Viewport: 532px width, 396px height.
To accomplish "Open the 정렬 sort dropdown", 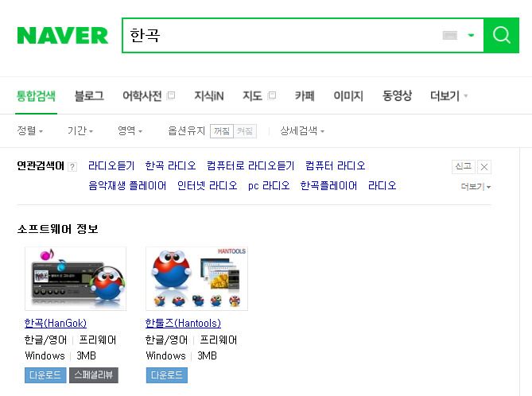I will click(30, 130).
